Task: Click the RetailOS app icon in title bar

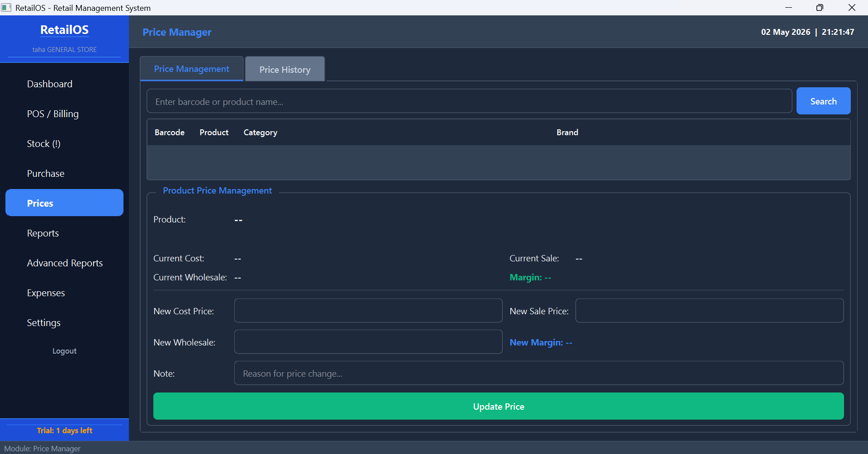Action: (6, 8)
